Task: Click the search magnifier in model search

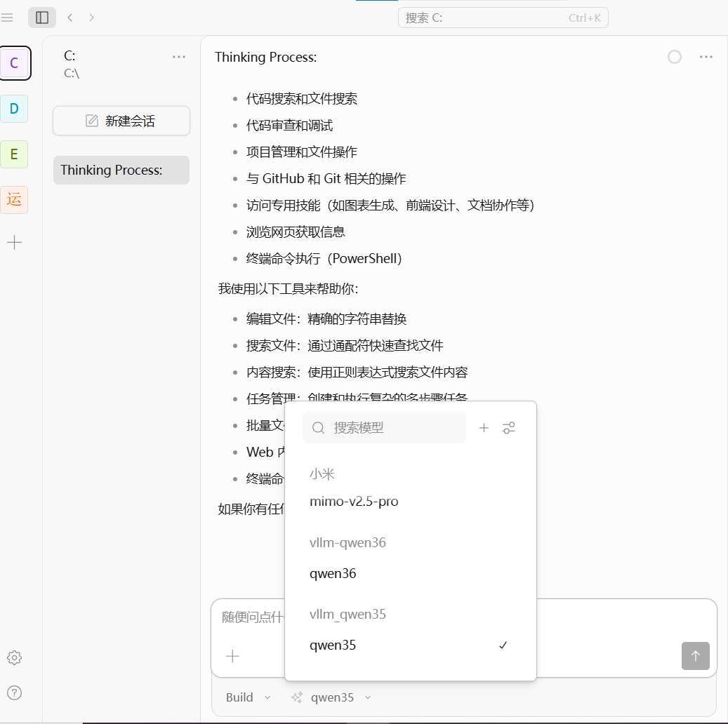Action: [x=318, y=428]
